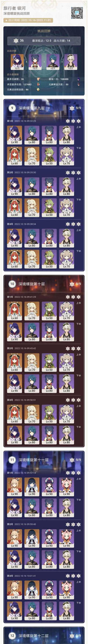Select floor 10 第3间 timestamp 09:50:51
Image resolution: width=88 pixels, height=644 pixels.
[25, 400]
